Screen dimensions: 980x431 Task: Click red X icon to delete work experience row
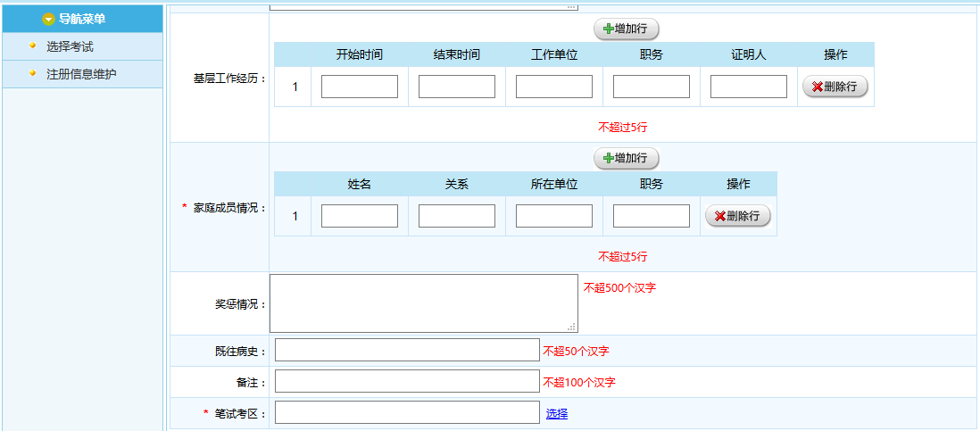coord(817,87)
